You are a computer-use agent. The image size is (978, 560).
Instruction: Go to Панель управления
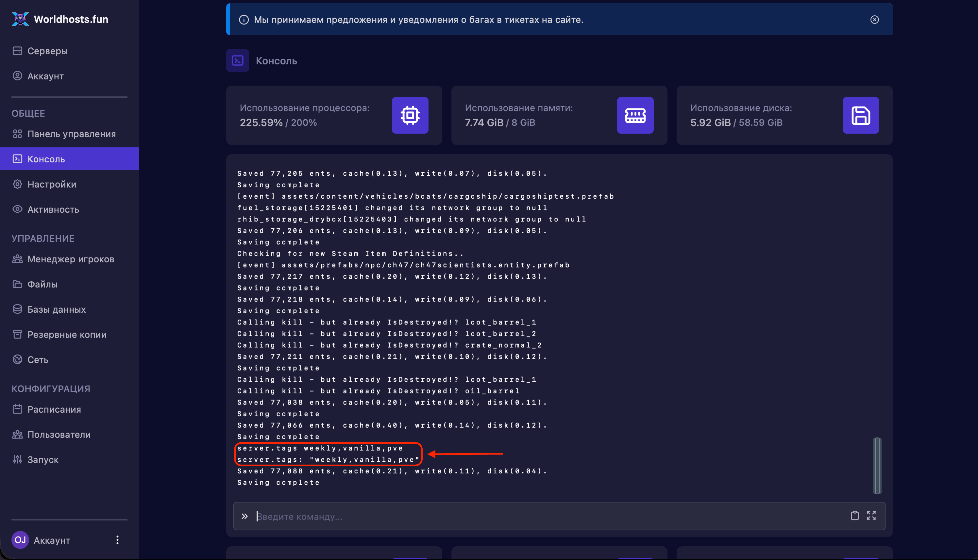pos(69,134)
